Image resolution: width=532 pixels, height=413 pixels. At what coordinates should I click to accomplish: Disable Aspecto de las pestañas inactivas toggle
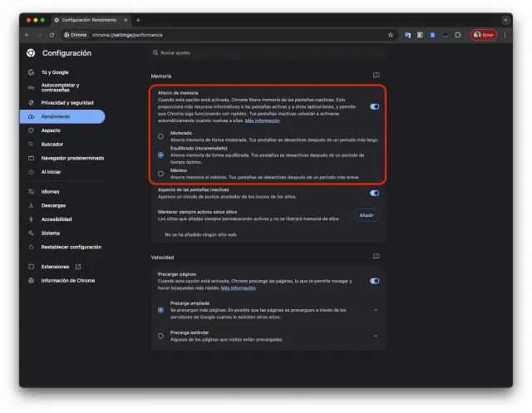[374, 193]
